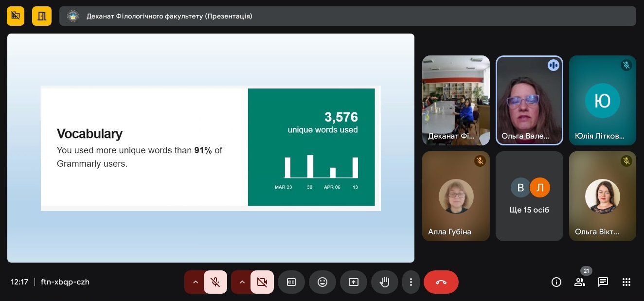Click the red leave call button
The image size is (644, 301).
441,282
